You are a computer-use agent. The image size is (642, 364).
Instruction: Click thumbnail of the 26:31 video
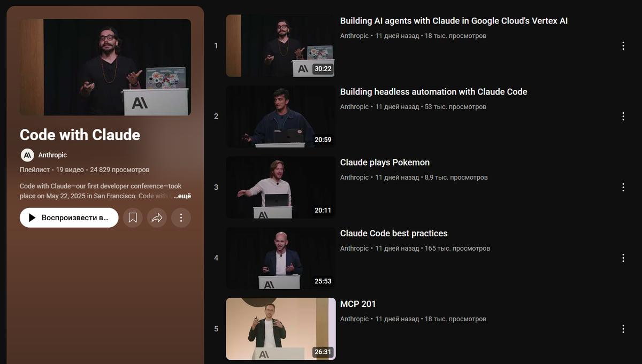pyautogui.click(x=281, y=329)
